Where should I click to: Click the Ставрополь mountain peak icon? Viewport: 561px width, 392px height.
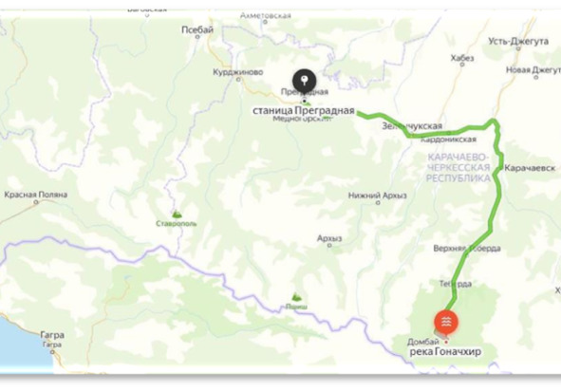[176, 214]
